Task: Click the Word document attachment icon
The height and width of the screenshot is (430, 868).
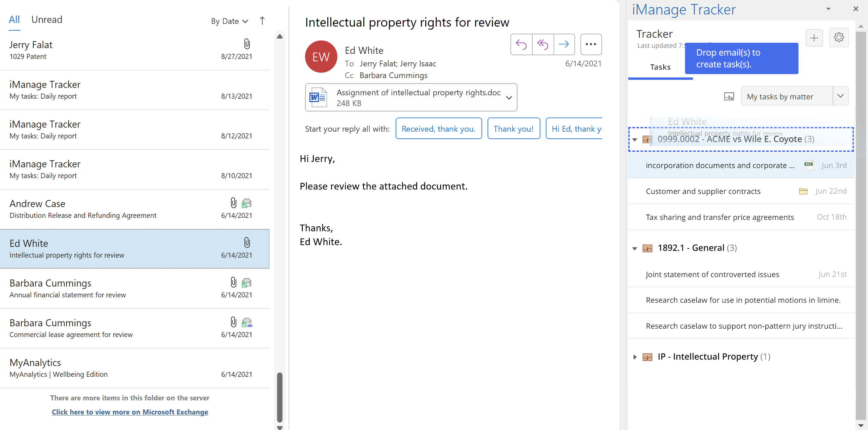Action: click(x=318, y=97)
